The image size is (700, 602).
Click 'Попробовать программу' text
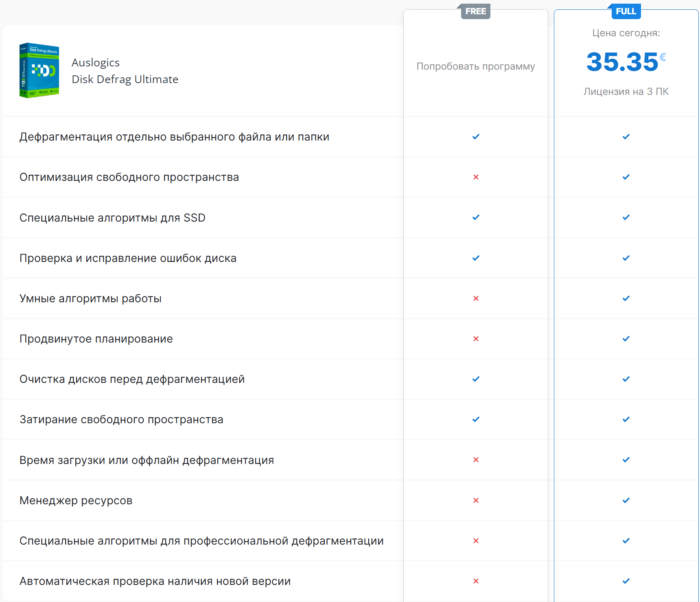476,66
